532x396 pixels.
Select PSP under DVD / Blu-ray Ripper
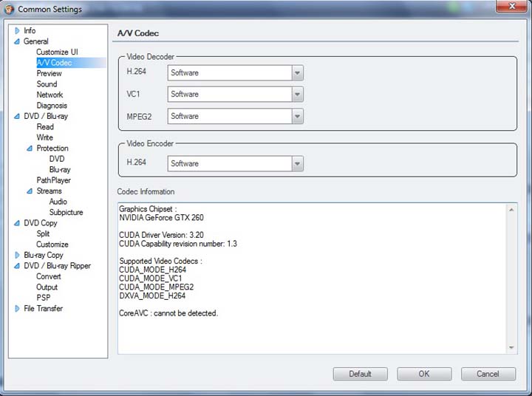coord(44,298)
